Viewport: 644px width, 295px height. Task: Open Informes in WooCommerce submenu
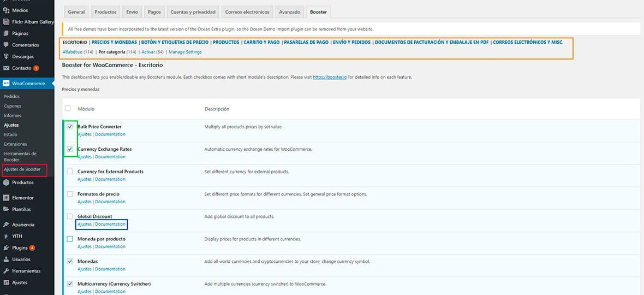13,115
